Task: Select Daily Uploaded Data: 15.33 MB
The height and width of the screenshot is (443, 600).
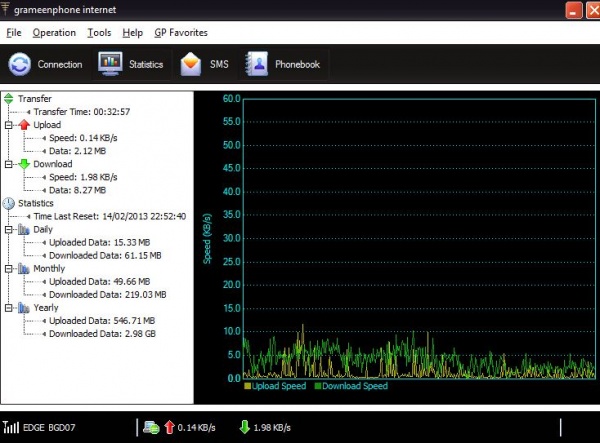Action: click(x=99, y=242)
